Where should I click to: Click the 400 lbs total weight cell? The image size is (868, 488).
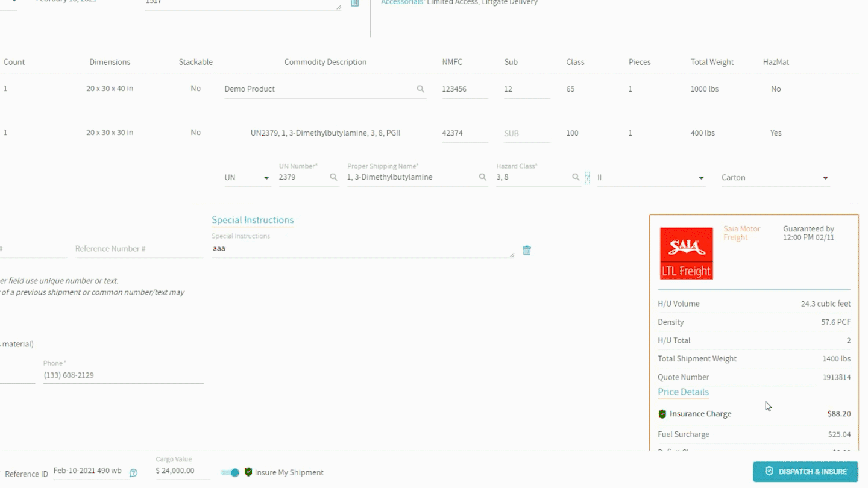703,133
